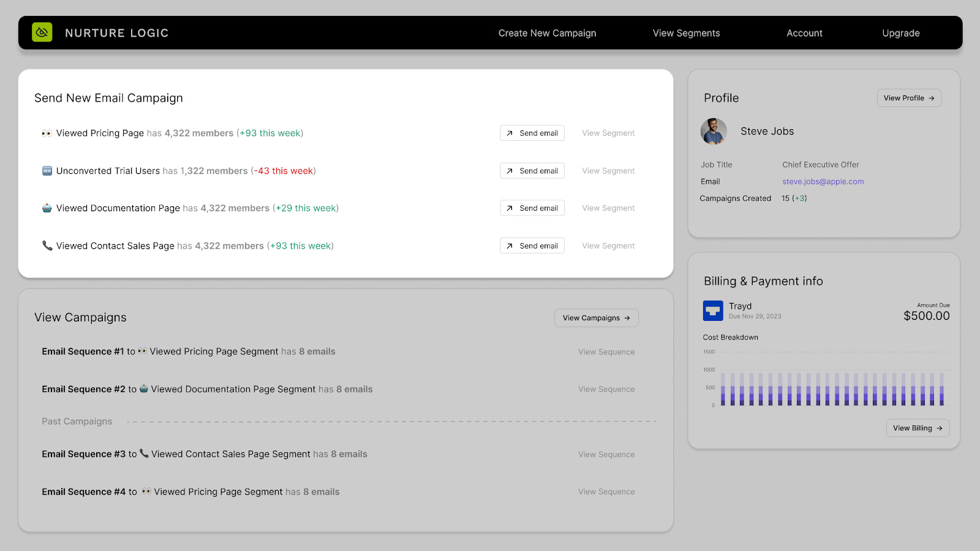Click the Nurture Logic green logo icon
Screen dimensions: 980x551
[x=42, y=32]
